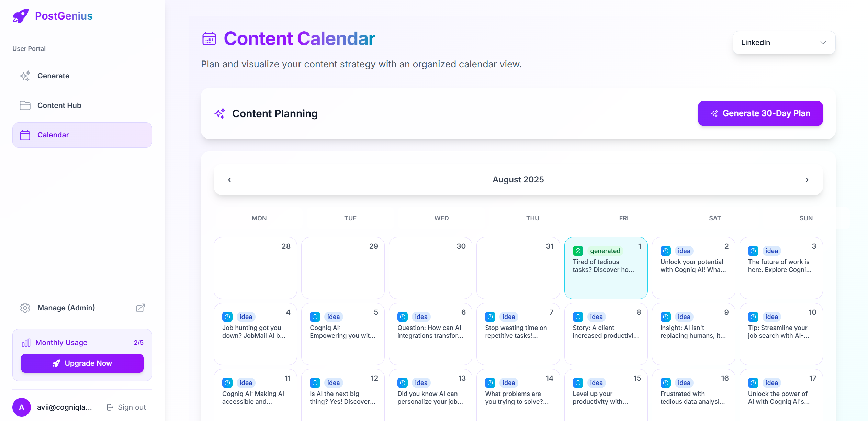Open the LinkedIn platform dropdown
The width and height of the screenshot is (868, 421).
tap(784, 43)
